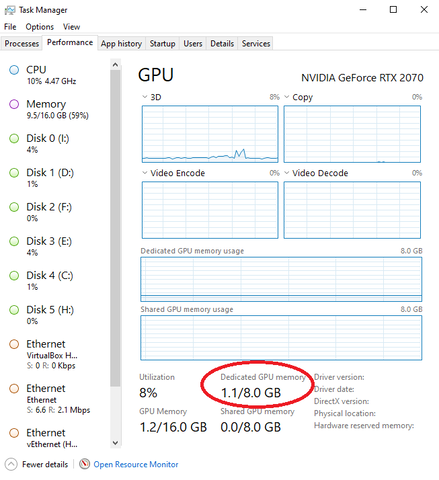
Task: Click the Dedicated GPU memory usage graph
Action: pos(281,279)
